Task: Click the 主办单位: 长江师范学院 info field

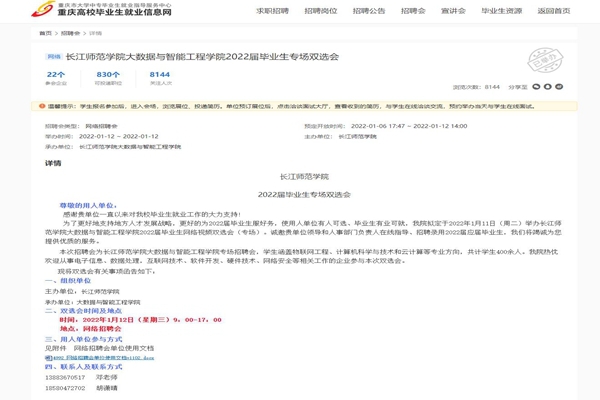Action: (341, 136)
